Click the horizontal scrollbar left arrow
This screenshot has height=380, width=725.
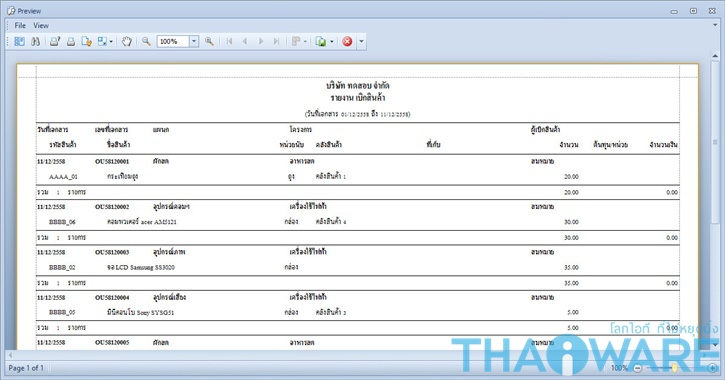[x=10, y=355]
